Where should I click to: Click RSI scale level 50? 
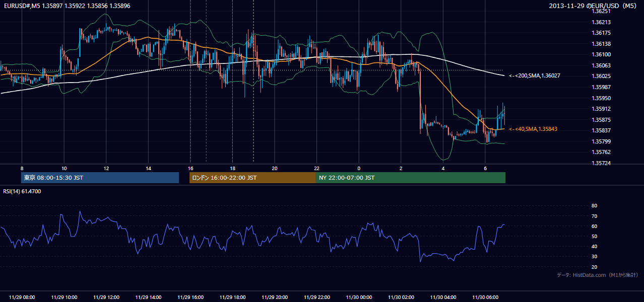coord(594,236)
